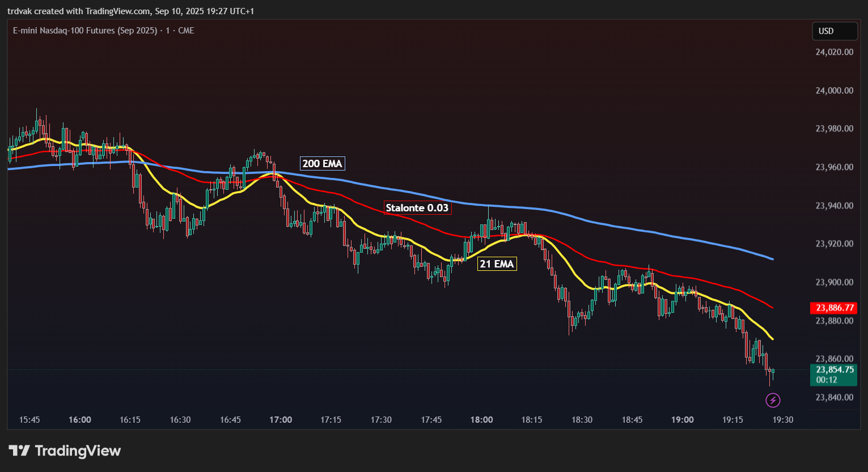868x472 pixels.
Task: Click the 23,960.00 price axis label
Action: tap(834, 167)
